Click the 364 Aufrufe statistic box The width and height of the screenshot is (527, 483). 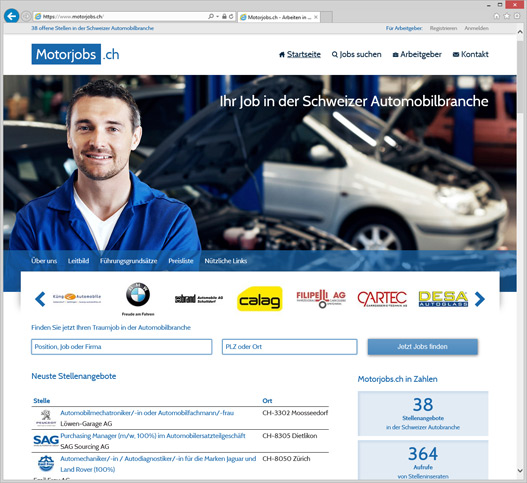(x=423, y=460)
